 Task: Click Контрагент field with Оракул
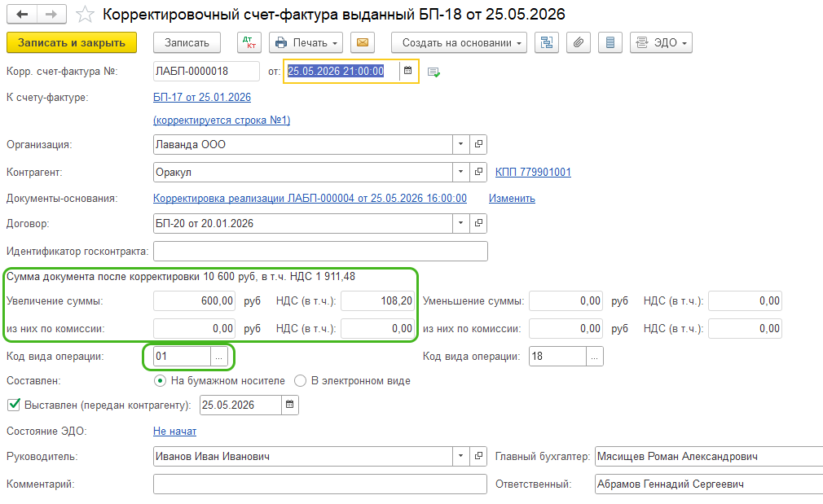click(x=303, y=172)
